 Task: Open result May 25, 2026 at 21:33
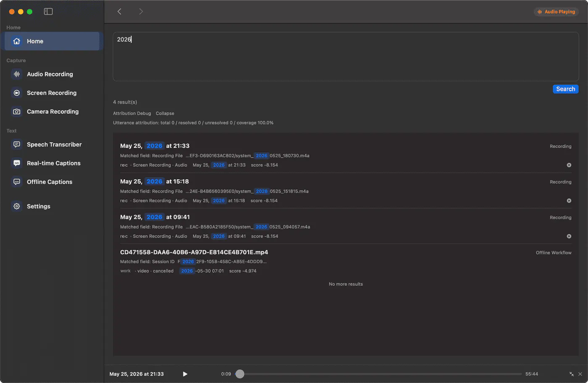tap(346, 155)
